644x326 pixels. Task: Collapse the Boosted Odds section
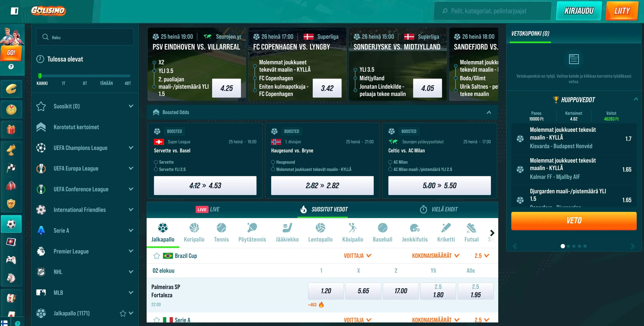coord(489,112)
